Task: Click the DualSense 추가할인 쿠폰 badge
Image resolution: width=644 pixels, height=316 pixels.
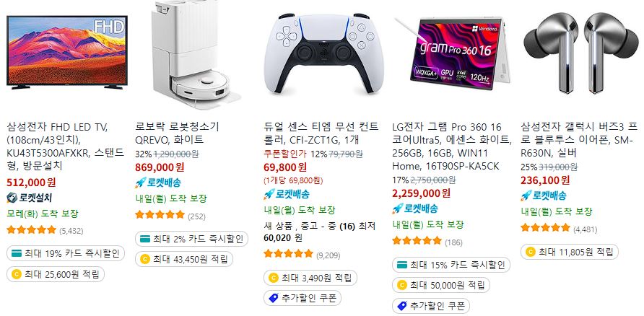Action: click(303, 298)
